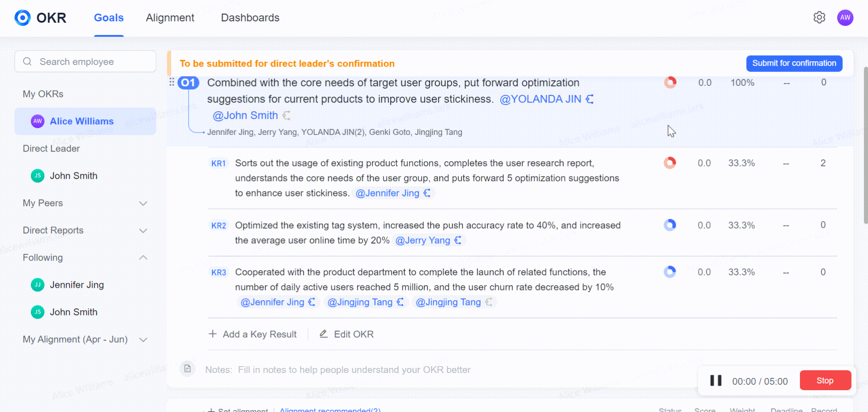The width and height of the screenshot is (868, 412).
Task: Click Add a Key Result
Action: point(253,334)
